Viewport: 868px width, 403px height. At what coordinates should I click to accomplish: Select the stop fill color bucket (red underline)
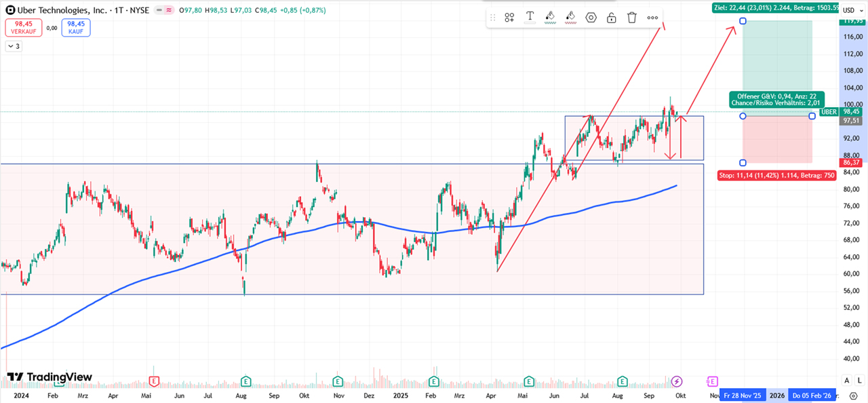[570, 18]
